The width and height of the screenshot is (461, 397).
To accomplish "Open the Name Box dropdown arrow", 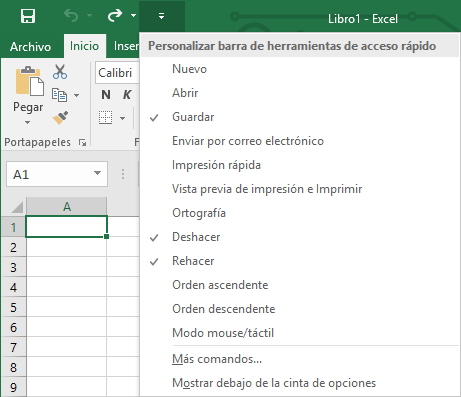I will (97, 173).
